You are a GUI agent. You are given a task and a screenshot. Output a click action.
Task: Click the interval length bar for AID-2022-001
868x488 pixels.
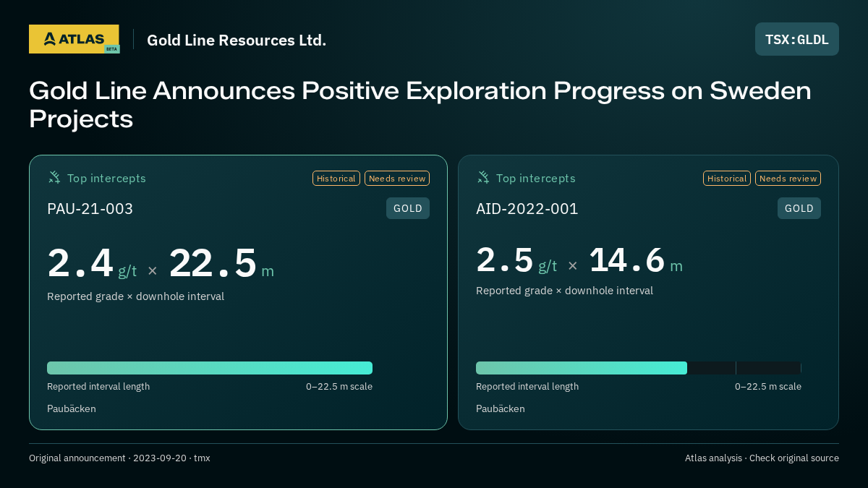click(639, 368)
